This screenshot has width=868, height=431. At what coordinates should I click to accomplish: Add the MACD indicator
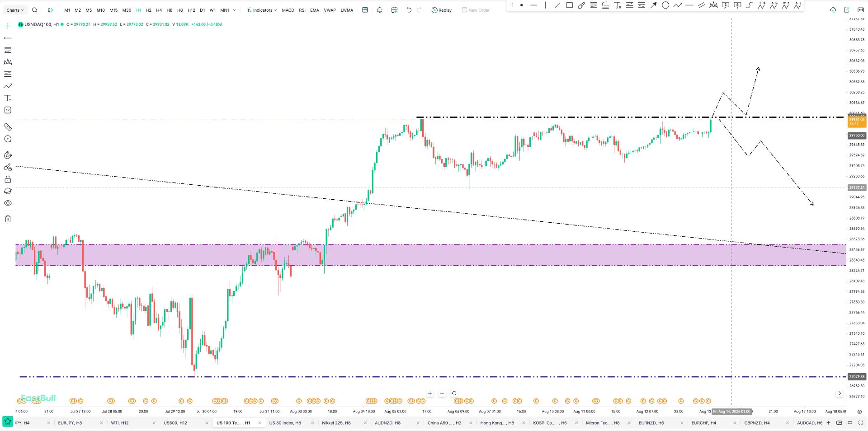pos(288,10)
